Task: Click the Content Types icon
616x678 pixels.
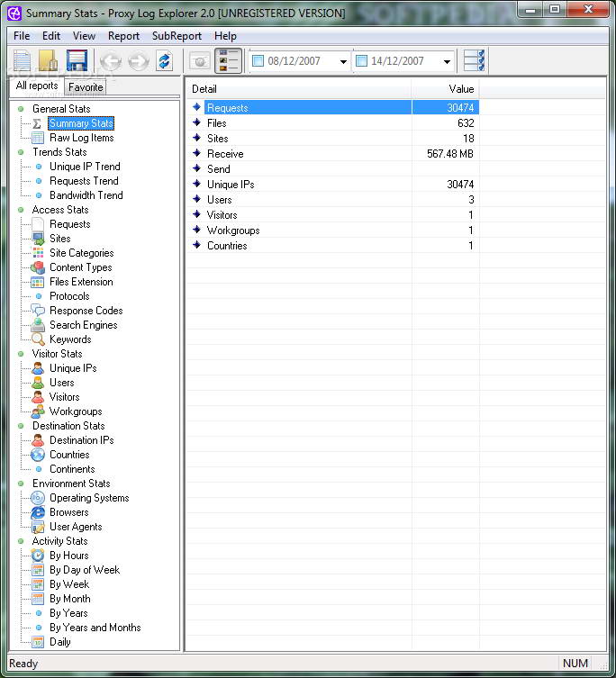Action: click(x=38, y=267)
